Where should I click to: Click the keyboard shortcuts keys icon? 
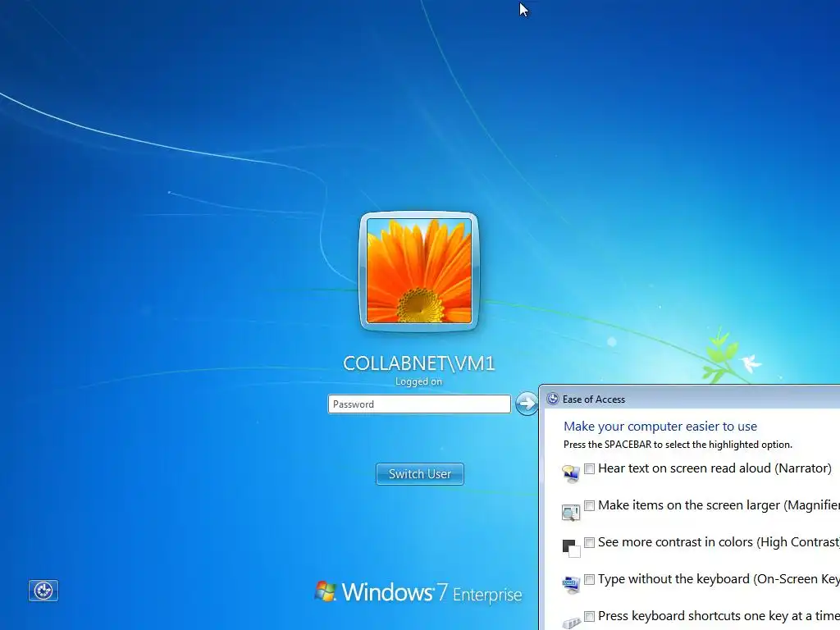point(571,623)
